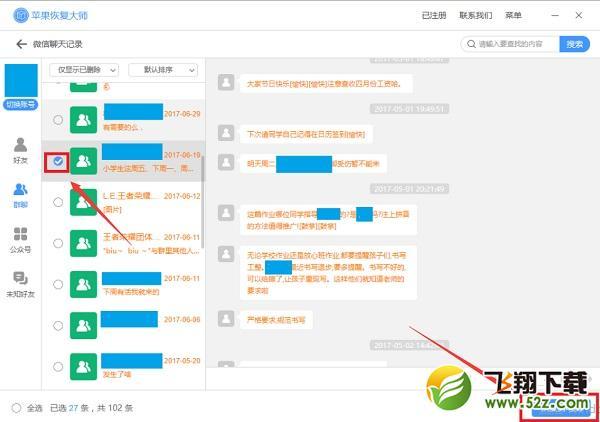This screenshot has height=422, width=600.
Task: Minimize the application window
Action: point(555,15)
